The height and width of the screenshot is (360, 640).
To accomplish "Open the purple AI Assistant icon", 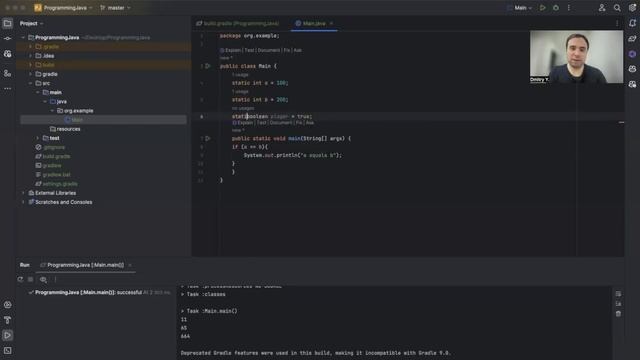I will 632,54.
